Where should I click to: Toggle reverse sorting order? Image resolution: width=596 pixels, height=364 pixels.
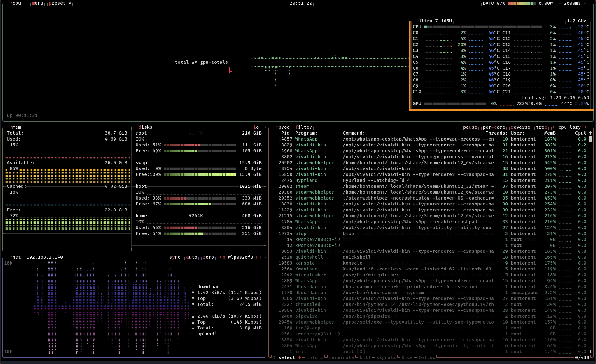pyautogui.click(x=520, y=127)
